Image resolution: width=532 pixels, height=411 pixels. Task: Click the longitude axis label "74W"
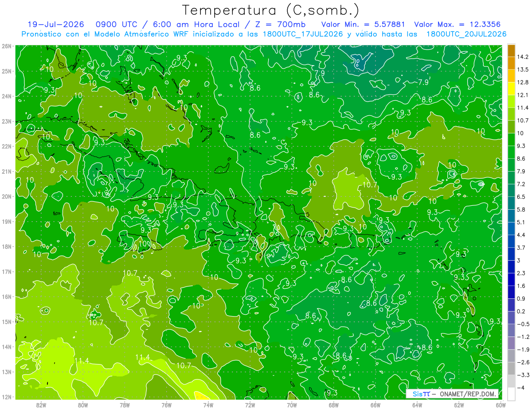208,405
